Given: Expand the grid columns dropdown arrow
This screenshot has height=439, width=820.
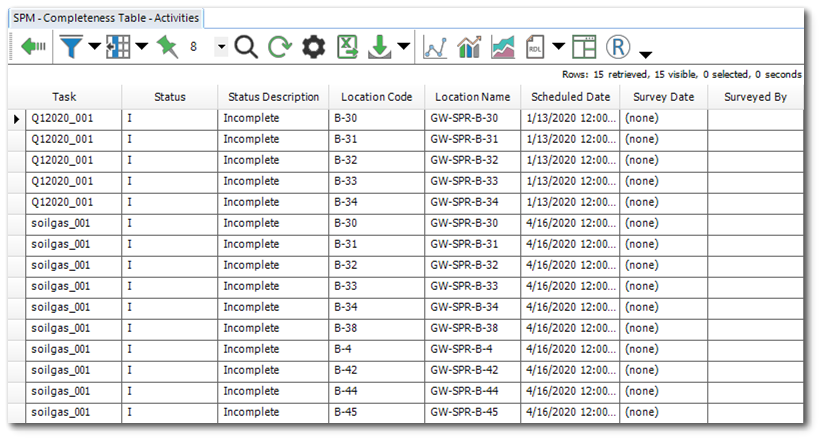Looking at the screenshot, I should 141,48.
